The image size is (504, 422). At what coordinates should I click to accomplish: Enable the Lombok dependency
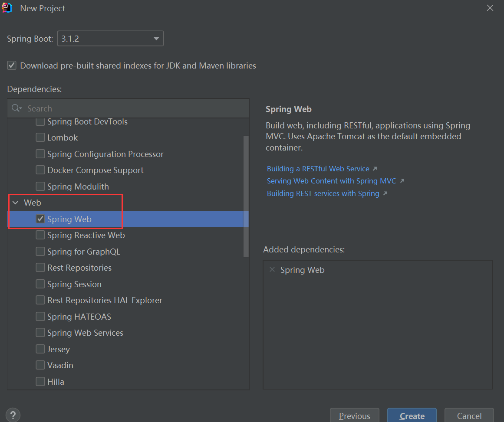click(x=40, y=137)
